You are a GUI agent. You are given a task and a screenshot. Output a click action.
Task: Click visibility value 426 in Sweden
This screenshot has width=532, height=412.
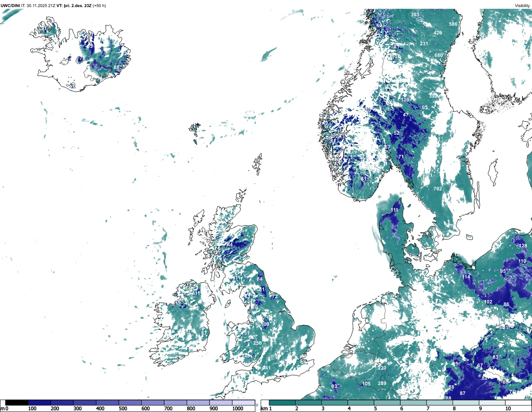click(438, 33)
